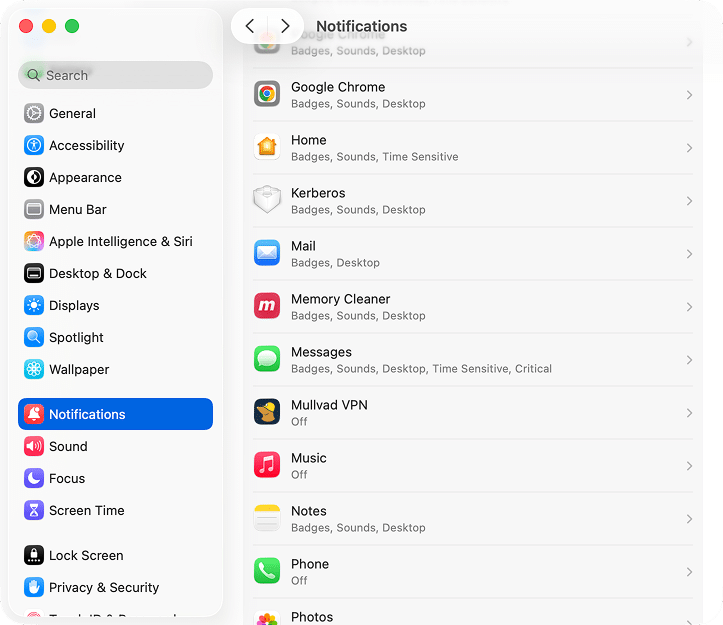723x625 pixels.
Task: Open Accessibility settings pane
Action: 115,145
